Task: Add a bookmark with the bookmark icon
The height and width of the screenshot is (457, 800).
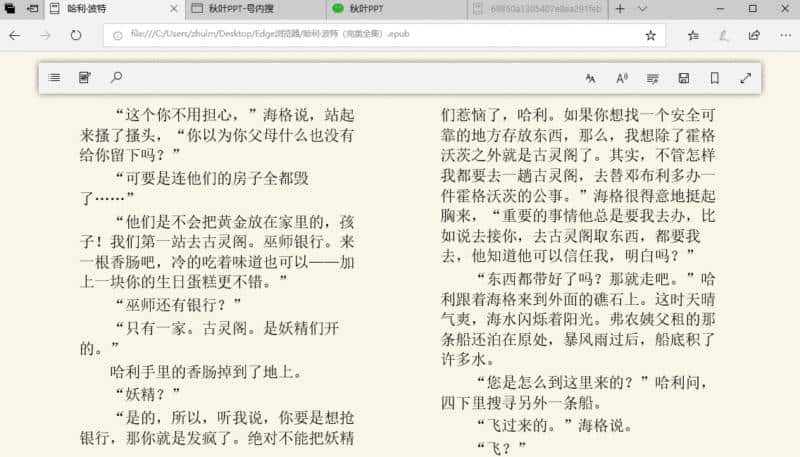Action: pos(715,78)
